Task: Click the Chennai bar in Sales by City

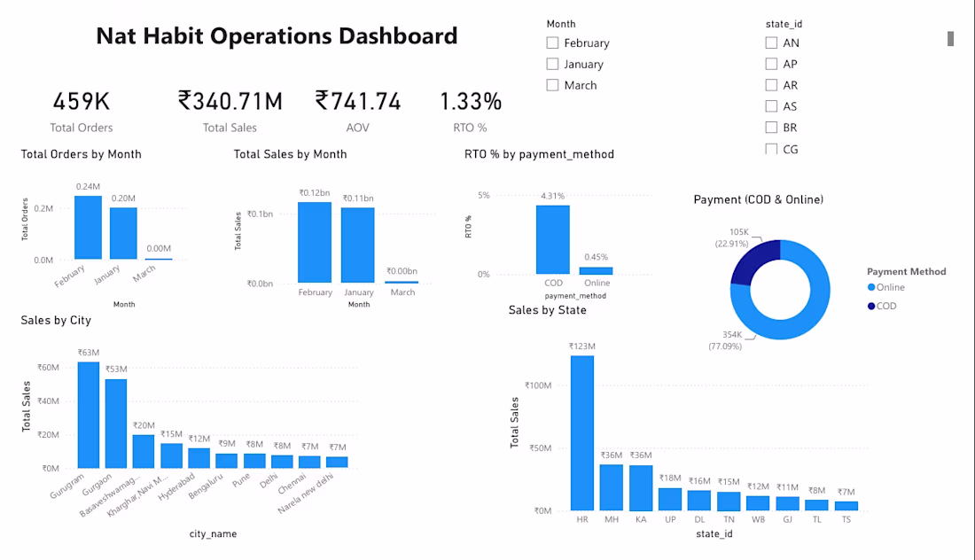Action: [309, 462]
